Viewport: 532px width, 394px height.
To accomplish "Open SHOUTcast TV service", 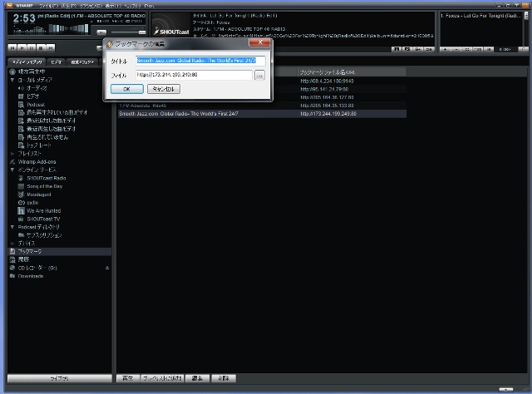I will coord(43,219).
